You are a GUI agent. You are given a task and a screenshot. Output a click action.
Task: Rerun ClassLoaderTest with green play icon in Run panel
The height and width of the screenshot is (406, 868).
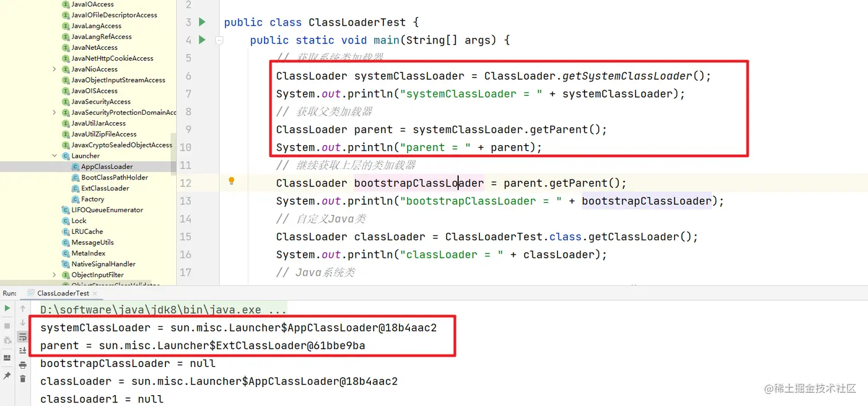[7, 309]
